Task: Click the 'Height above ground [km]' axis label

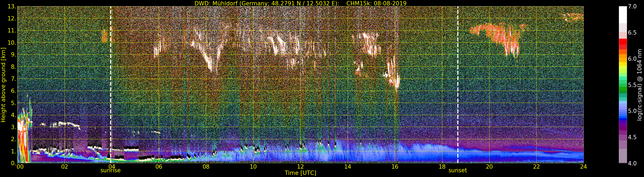Action: click(x=3, y=85)
